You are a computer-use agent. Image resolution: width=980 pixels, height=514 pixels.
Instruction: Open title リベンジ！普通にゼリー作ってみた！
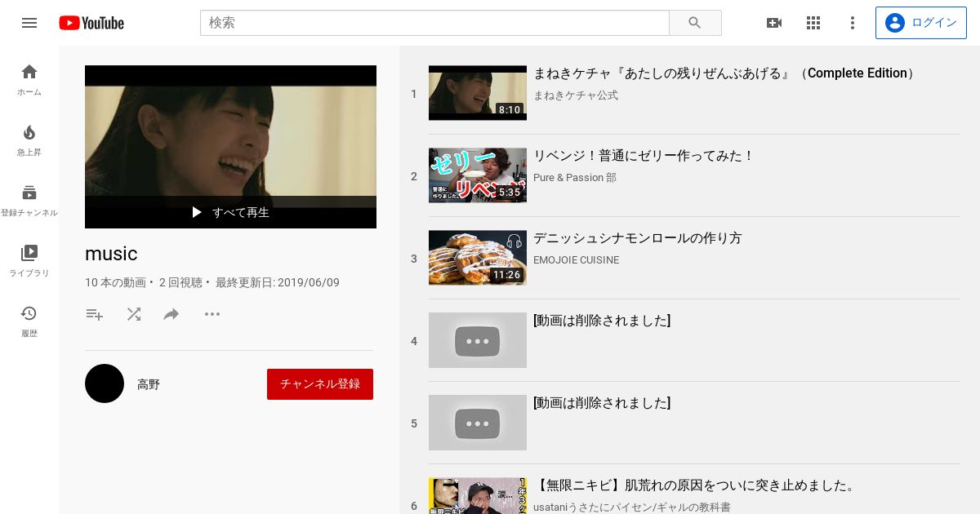coord(644,156)
